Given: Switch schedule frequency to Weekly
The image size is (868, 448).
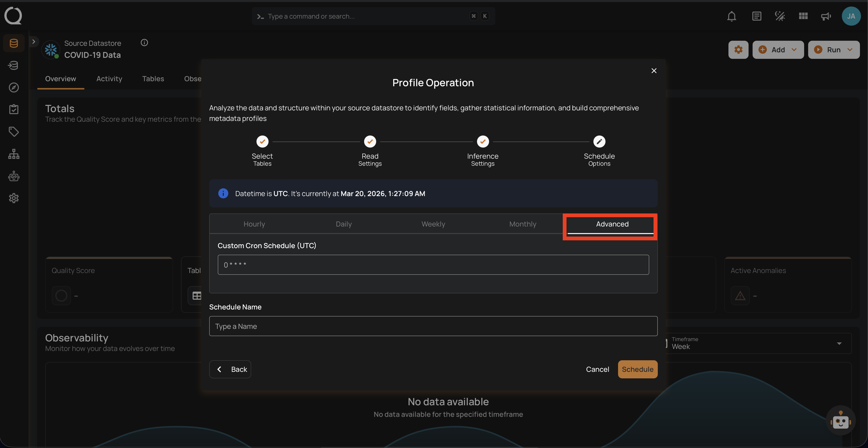Looking at the screenshot, I should click(x=433, y=224).
